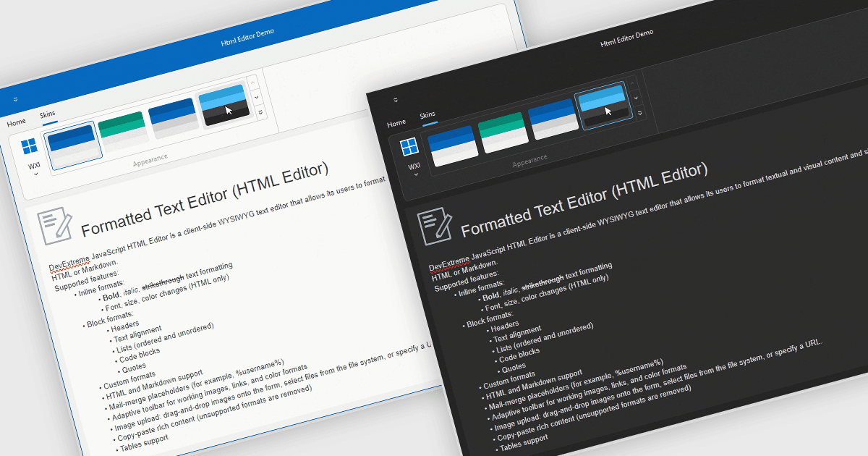Click the Formatted Text Editor heading in light window
The height and width of the screenshot is (456, 868).
205,201
